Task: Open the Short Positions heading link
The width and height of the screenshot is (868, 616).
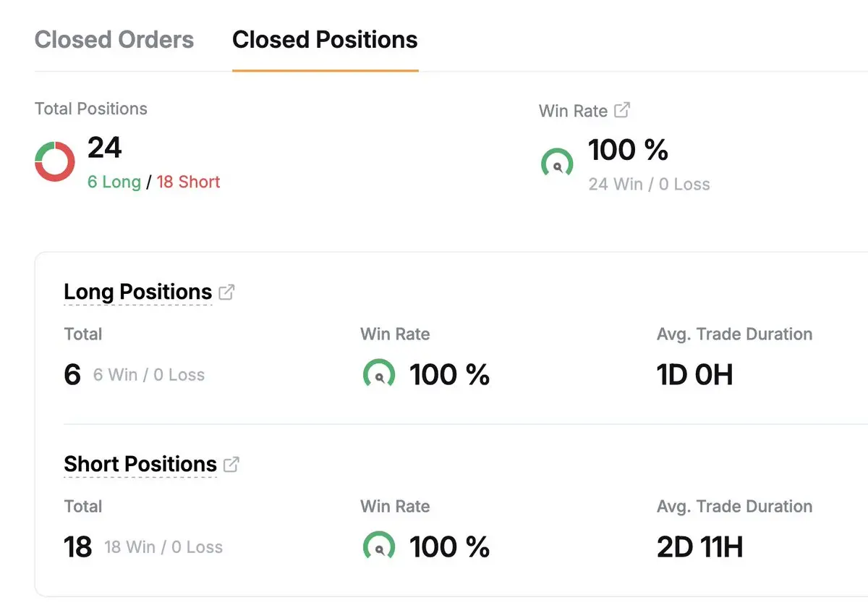Action: pos(140,464)
